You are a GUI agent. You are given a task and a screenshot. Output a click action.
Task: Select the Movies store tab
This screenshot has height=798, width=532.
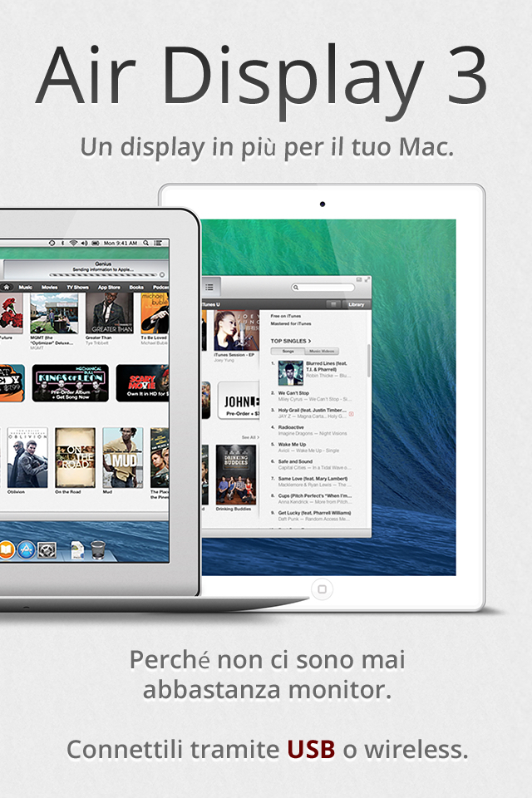tap(49, 287)
